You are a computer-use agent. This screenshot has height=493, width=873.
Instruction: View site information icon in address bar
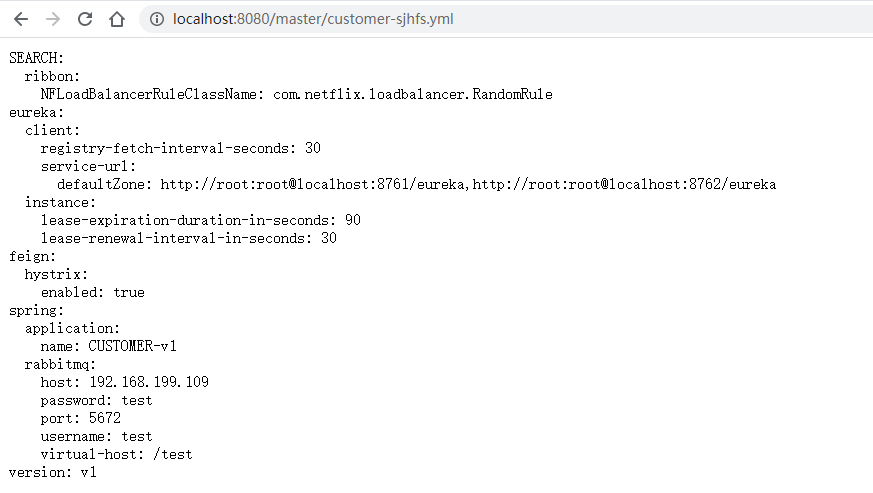click(x=157, y=19)
